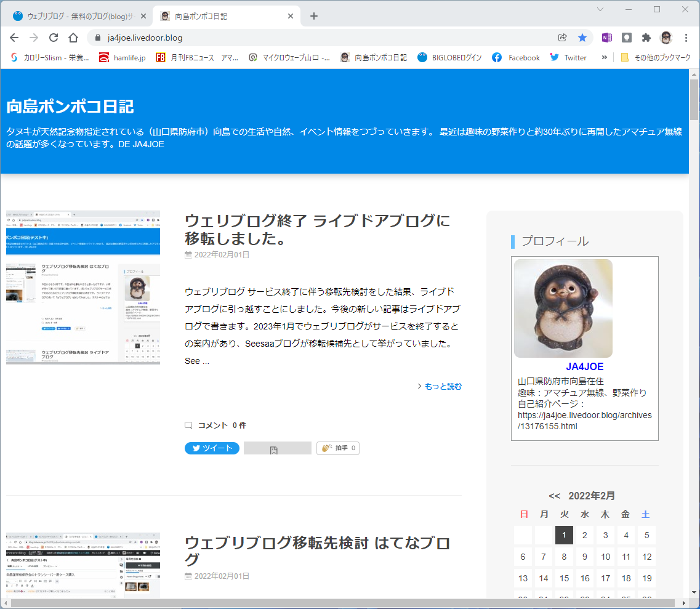Go to previous month with << arrow

coord(554,496)
